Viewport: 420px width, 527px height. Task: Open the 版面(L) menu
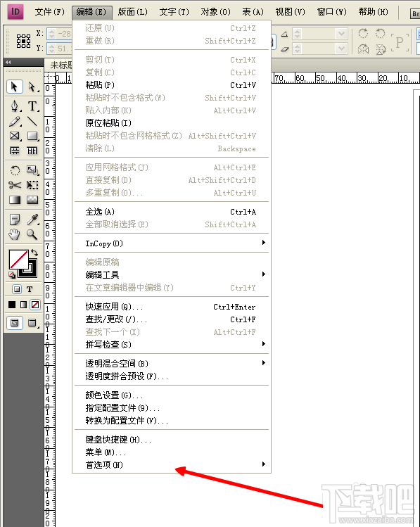coord(133,12)
